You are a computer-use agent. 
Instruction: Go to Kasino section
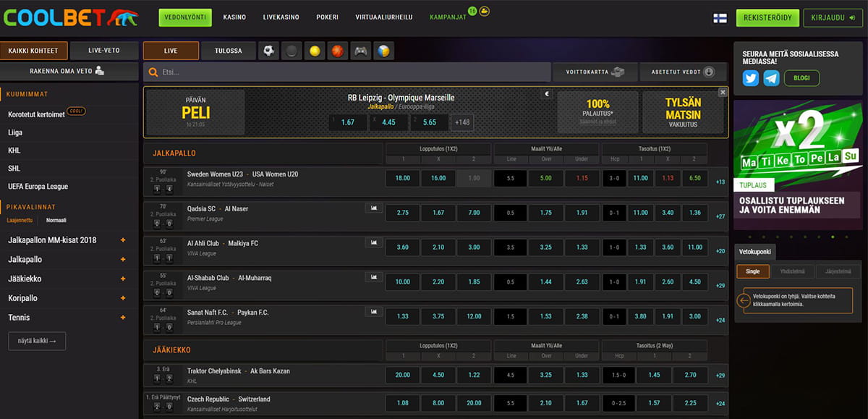pyautogui.click(x=234, y=17)
